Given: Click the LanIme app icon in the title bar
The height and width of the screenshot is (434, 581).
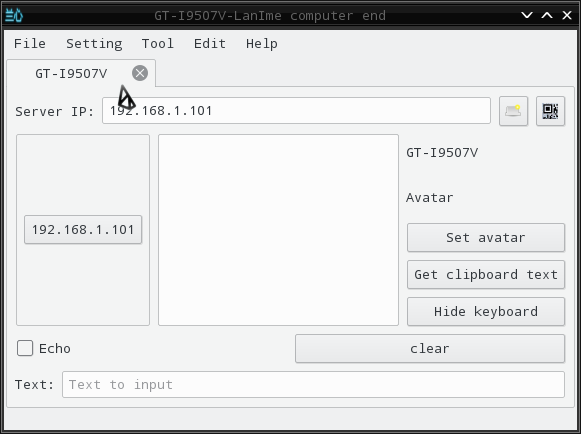Looking at the screenshot, I should tap(14, 16).
